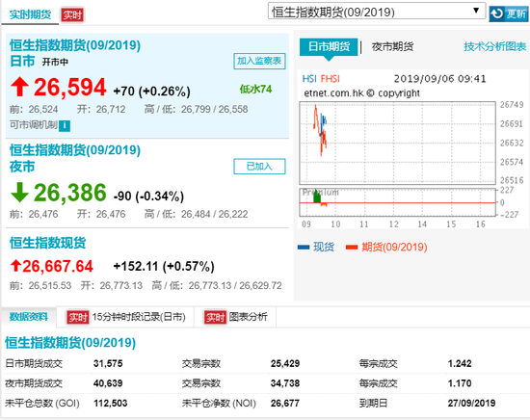Click the 交易宗数 value 25,429

coord(285,363)
